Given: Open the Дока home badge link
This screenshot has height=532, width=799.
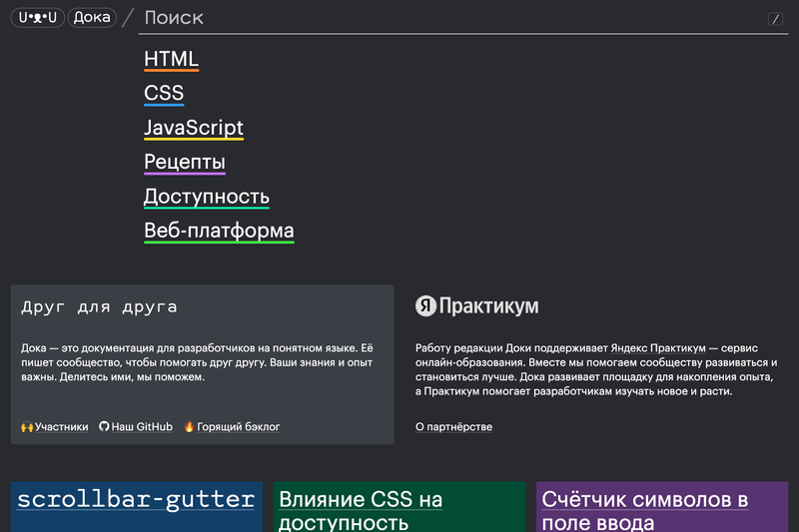Looking at the screenshot, I should pos(92,17).
